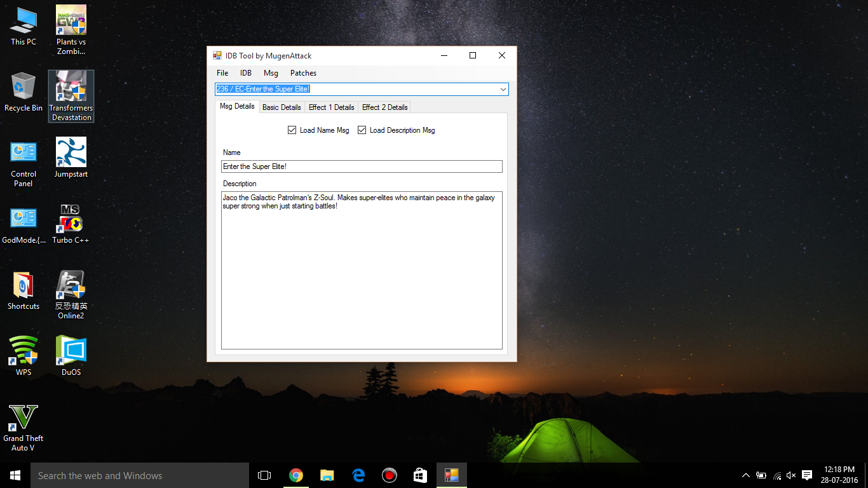Click the taskbar clock and date
Image resolution: width=868 pixels, height=488 pixels.
(x=839, y=475)
